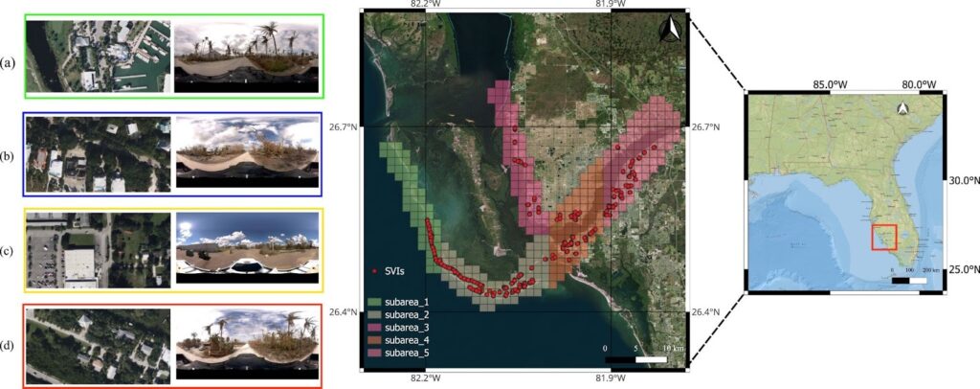Select the subarea_2 legend swatch
Image resolution: width=980 pixels, height=389 pixels.
(377, 315)
